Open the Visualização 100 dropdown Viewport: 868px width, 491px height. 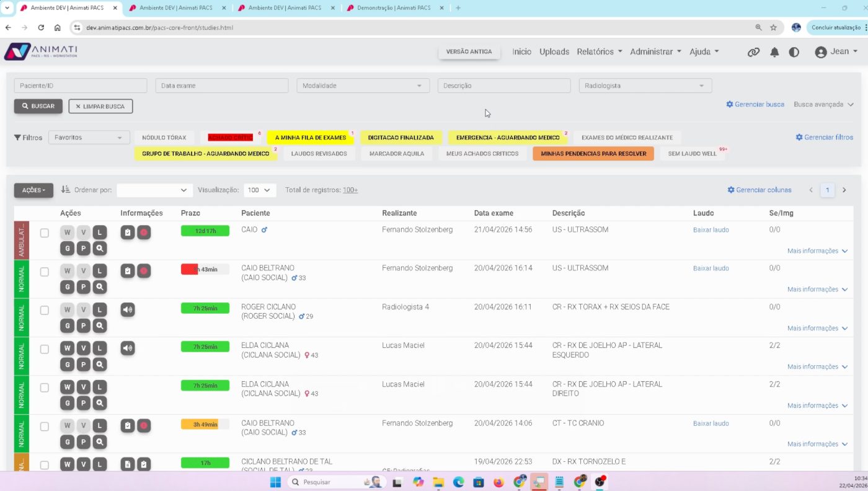(260, 190)
